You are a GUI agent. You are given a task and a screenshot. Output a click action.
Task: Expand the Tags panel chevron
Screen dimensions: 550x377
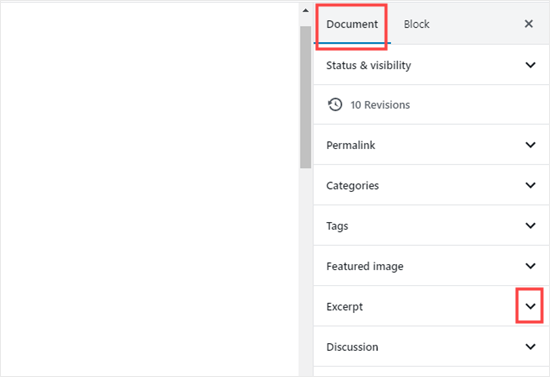[530, 225]
